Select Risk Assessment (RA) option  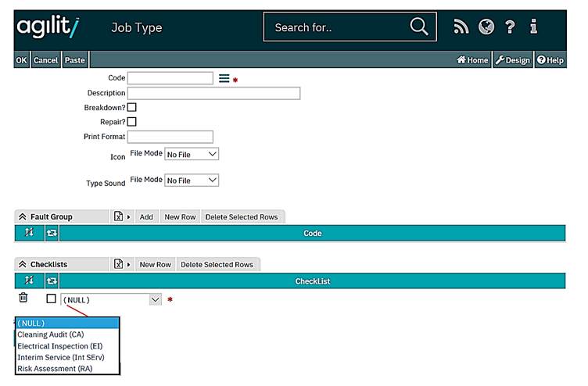[55, 368]
